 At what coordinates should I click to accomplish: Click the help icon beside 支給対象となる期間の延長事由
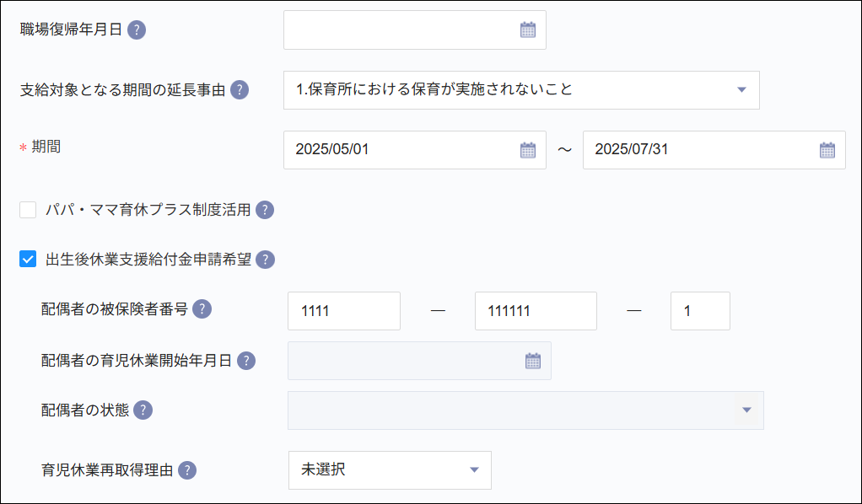click(239, 89)
